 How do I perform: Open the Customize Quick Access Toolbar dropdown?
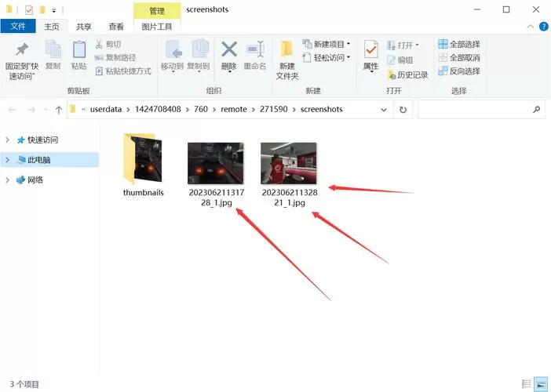53,10
